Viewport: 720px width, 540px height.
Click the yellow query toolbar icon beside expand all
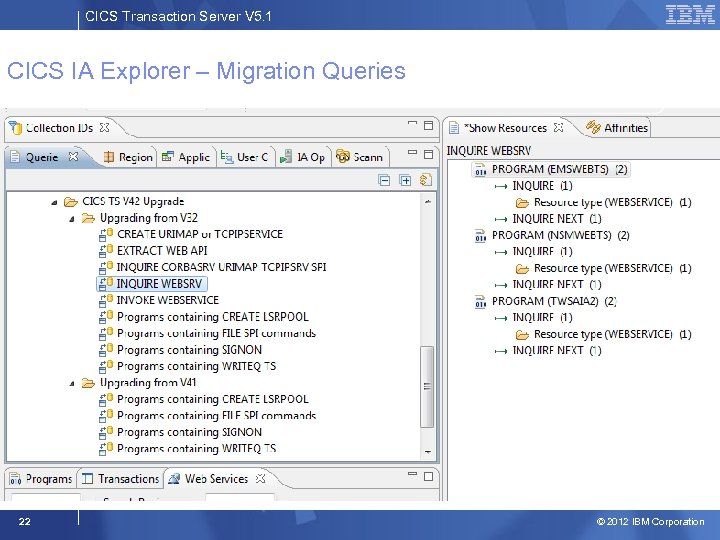(426, 180)
